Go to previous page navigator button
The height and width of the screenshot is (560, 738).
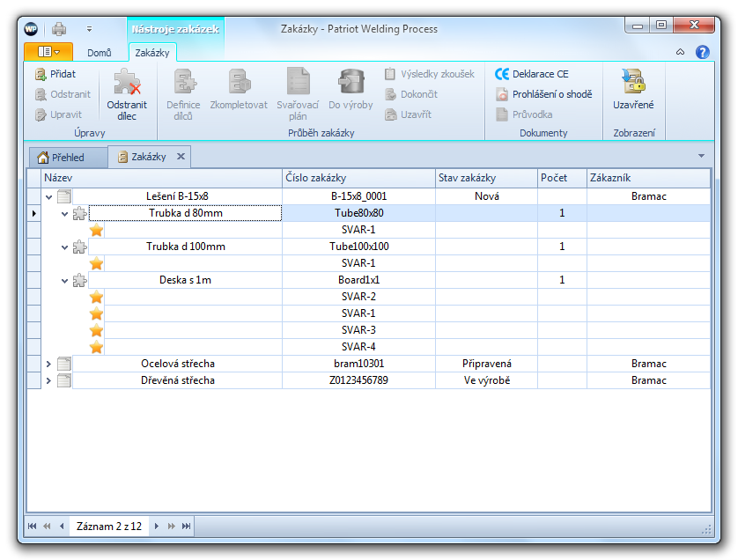click(x=47, y=527)
